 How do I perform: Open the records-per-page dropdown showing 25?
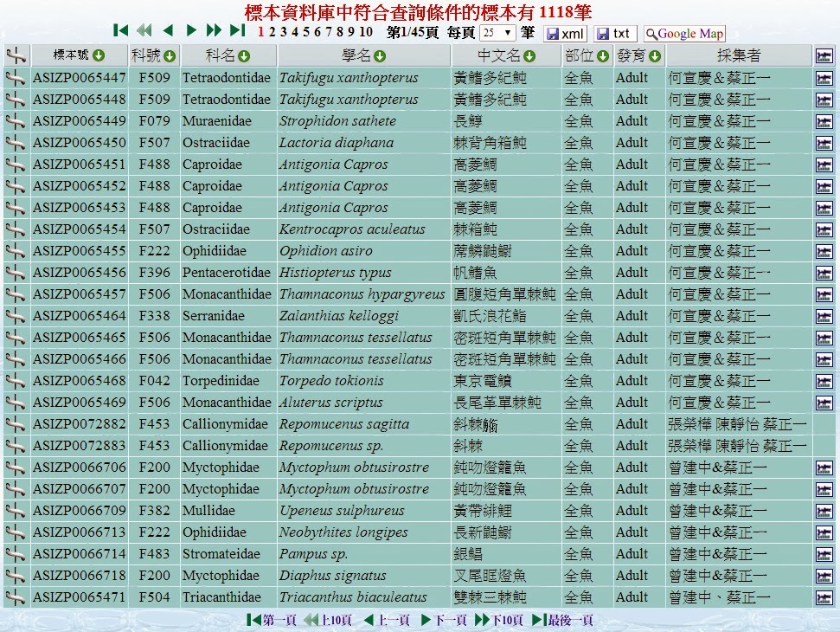point(497,34)
